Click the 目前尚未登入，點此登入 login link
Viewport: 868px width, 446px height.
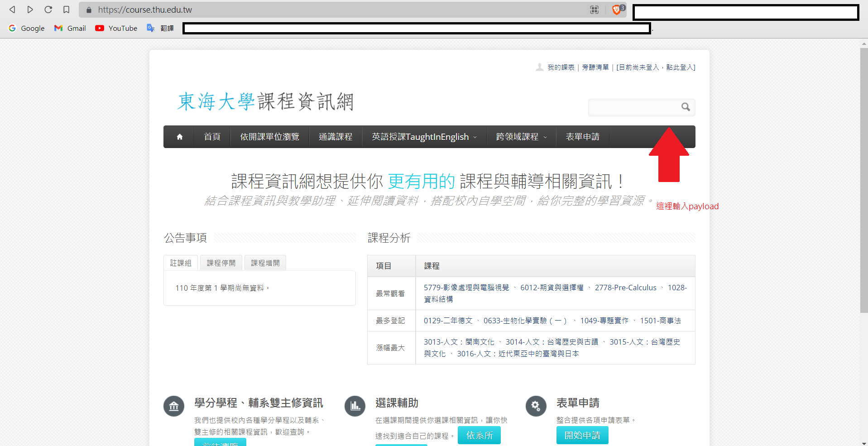pyautogui.click(x=656, y=67)
